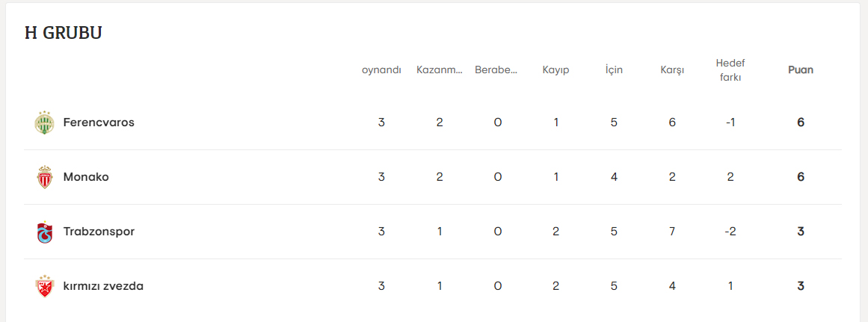
Task: Click the Ferencvaros club crest icon
Action: point(45,123)
